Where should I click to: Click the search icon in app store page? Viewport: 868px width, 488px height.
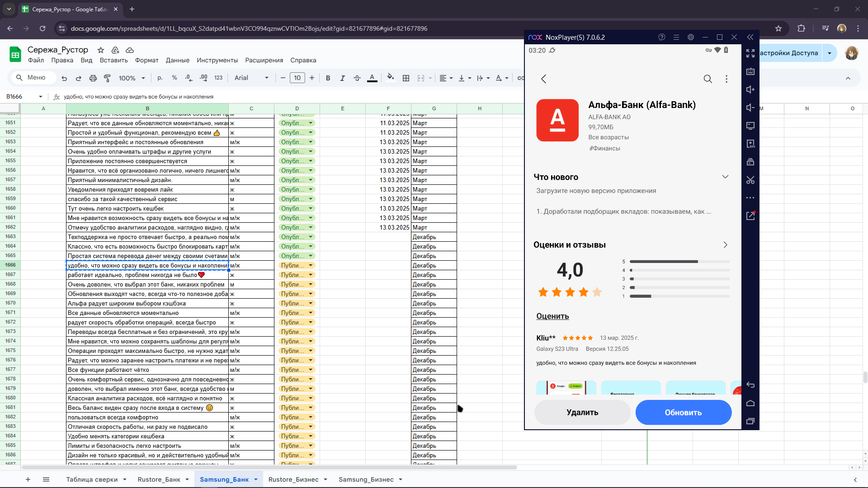pos(708,79)
